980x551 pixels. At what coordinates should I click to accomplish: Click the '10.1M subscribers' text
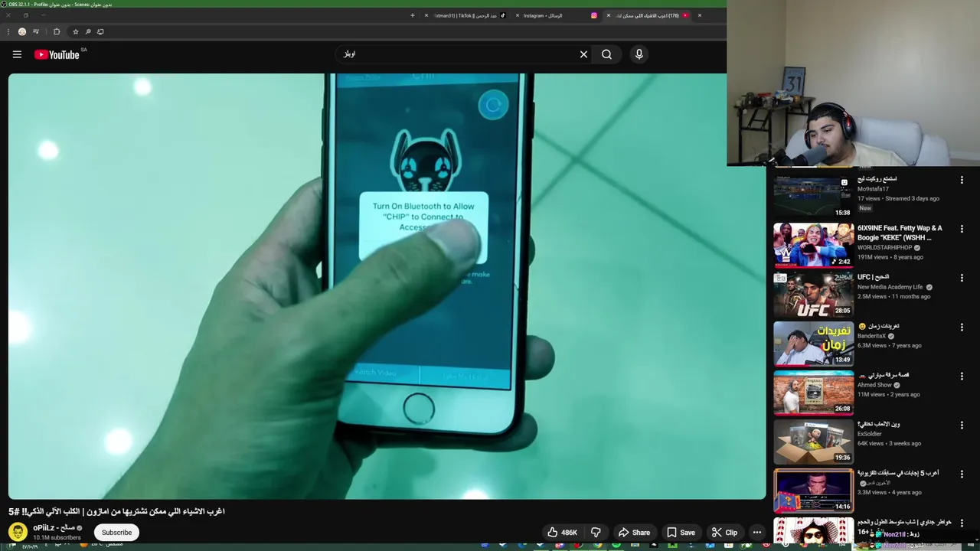tap(57, 537)
